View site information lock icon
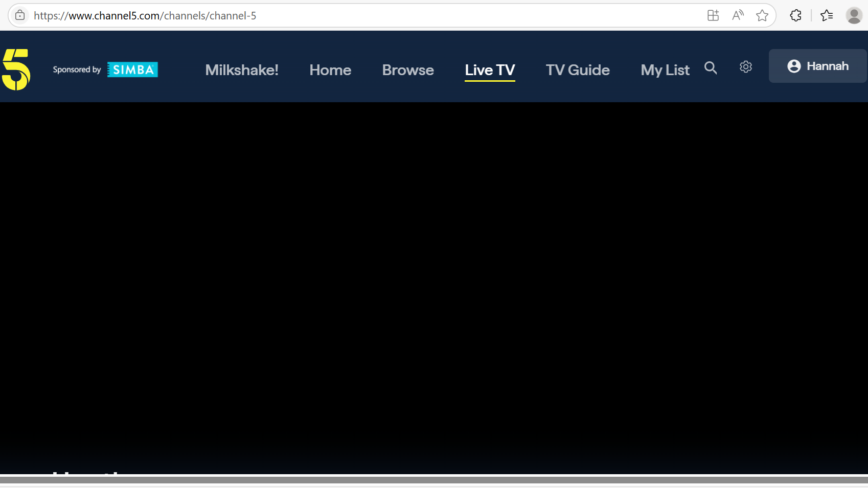Screen dimensions: 868x488 [x=20, y=15]
